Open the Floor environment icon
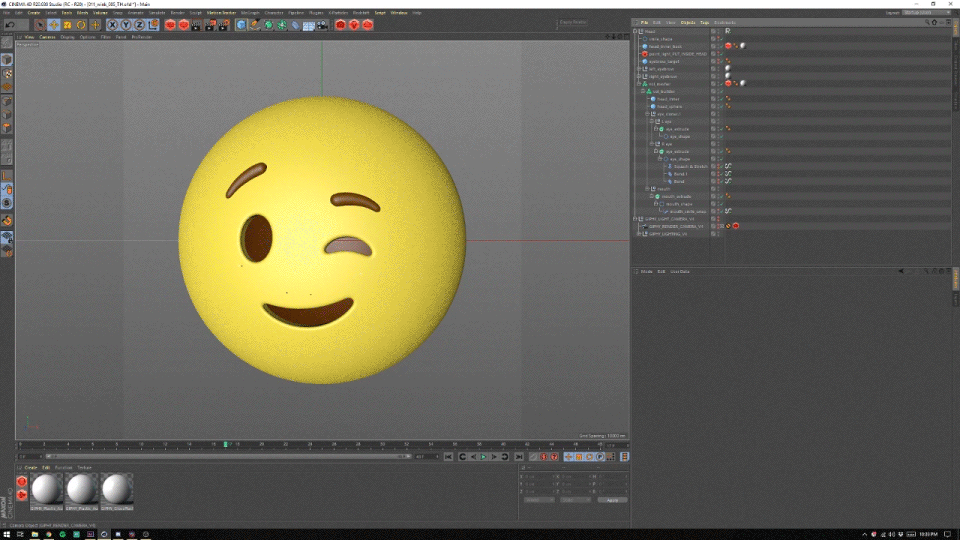This screenshot has height=540, width=960. tap(309, 25)
